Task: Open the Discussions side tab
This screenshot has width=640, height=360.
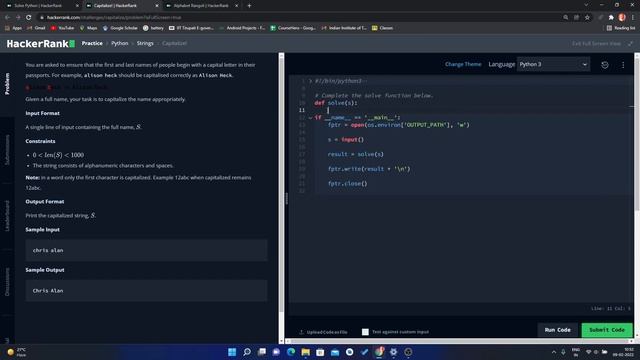Action: pyautogui.click(x=7, y=282)
